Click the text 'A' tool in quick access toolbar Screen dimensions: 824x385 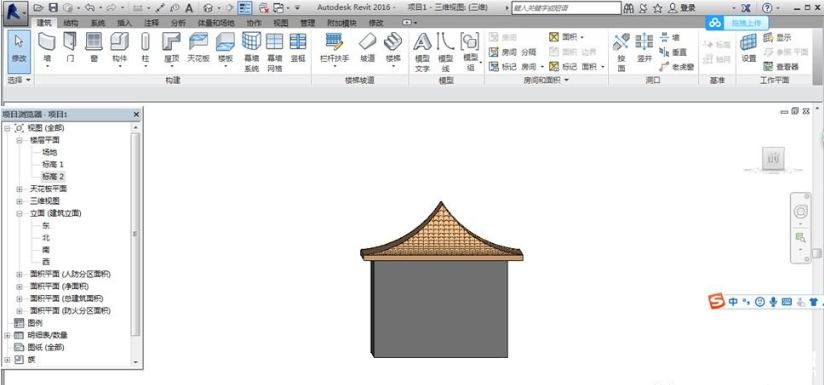point(189,8)
